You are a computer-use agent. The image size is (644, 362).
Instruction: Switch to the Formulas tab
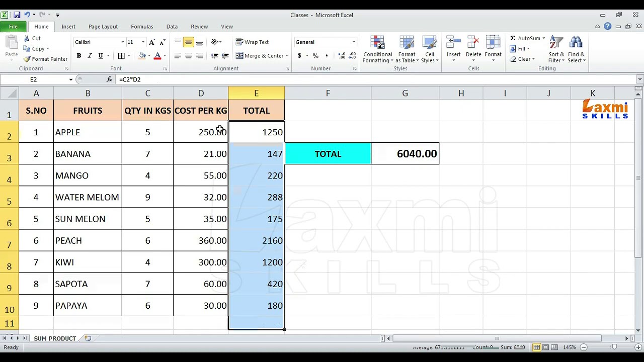[142, 27]
